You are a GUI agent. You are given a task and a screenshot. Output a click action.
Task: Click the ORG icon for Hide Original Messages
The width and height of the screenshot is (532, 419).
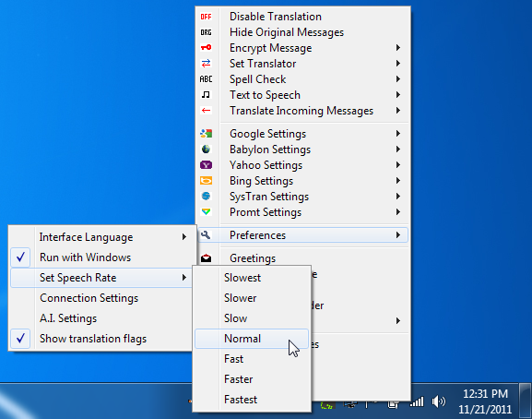point(206,32)
